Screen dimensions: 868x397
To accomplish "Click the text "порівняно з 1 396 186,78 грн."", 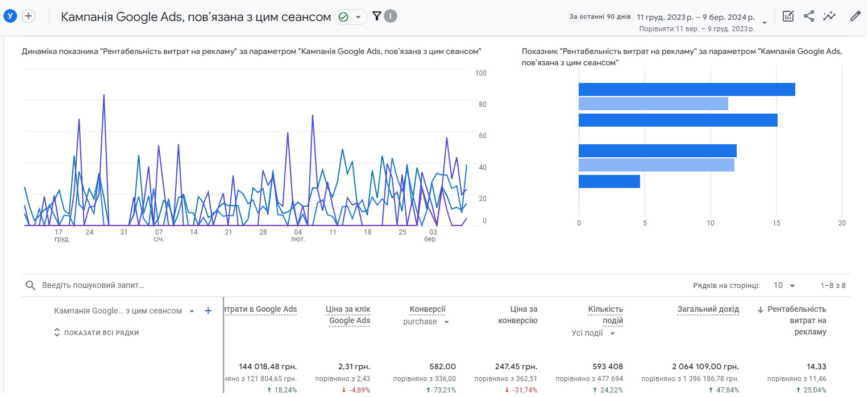I will 690,379.
